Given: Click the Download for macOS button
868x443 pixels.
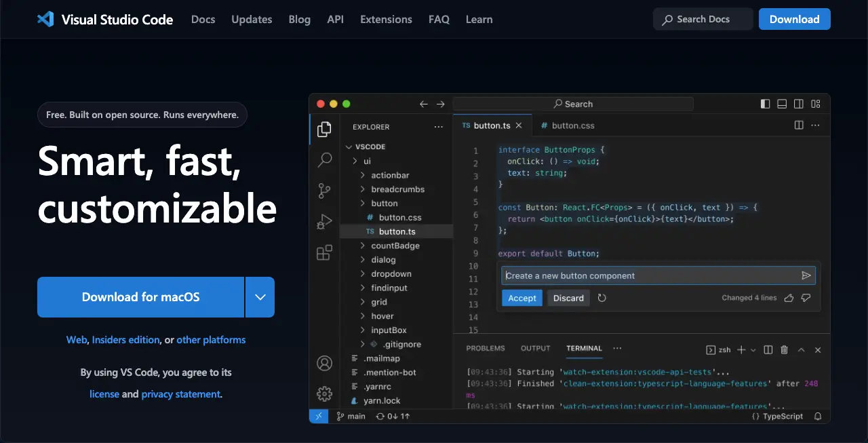Looking at the screenshot, I should point(141,297).
